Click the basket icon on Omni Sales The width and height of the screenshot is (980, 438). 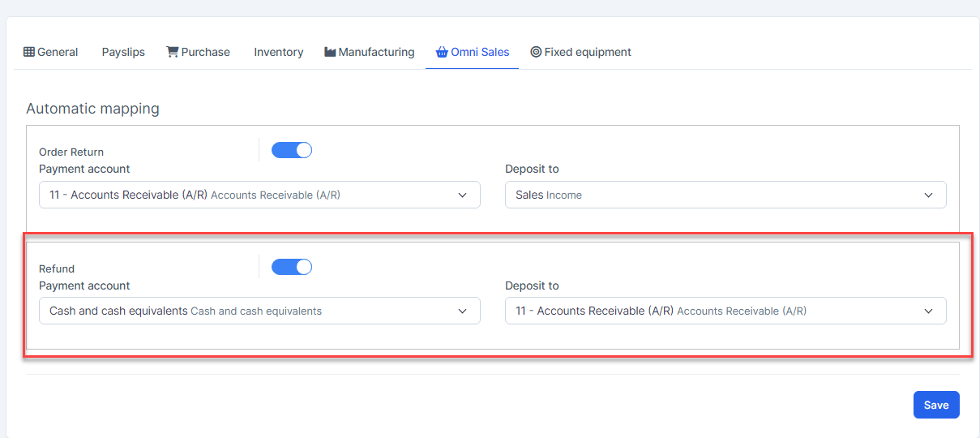(x=442, y=52)
